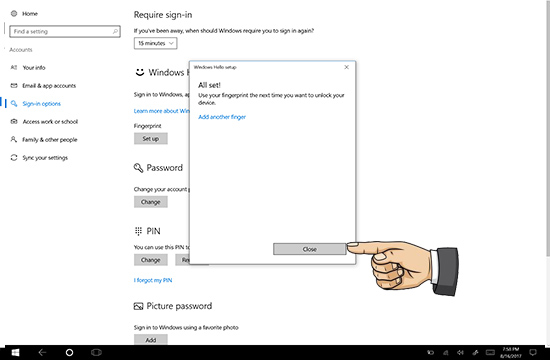
Task: Click the volume speaker tray icon
Action: point(460,353)
